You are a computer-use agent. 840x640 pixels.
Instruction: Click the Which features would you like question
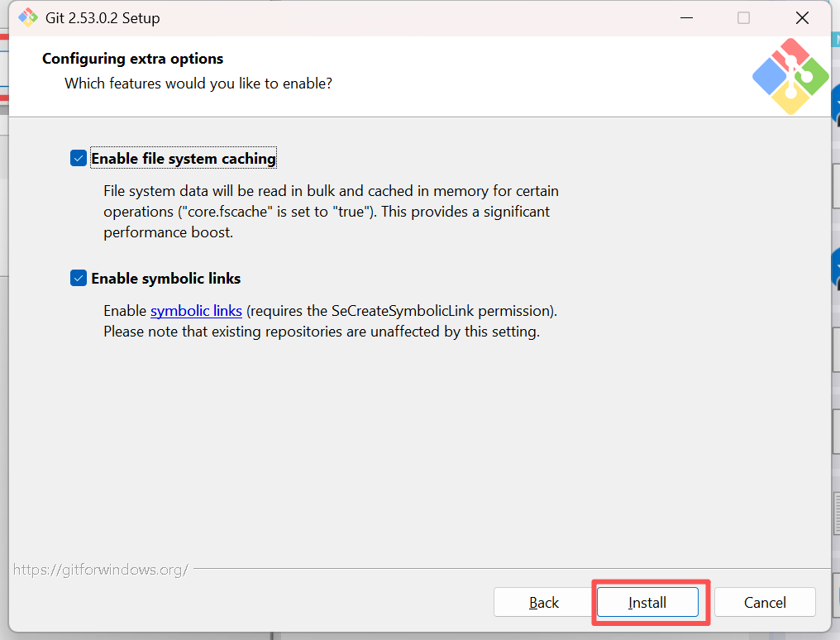(x=198, y=84)
